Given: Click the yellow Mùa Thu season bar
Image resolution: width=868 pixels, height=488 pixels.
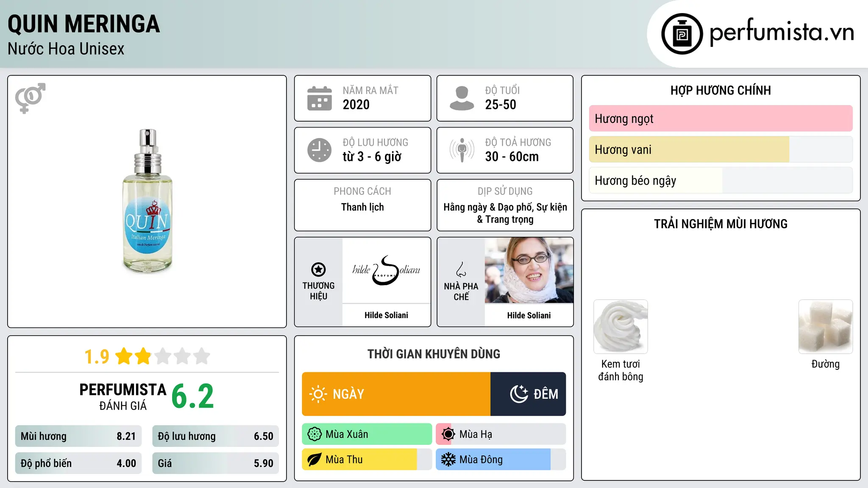Looking at the screenshot, I should [x=367, y=460].
